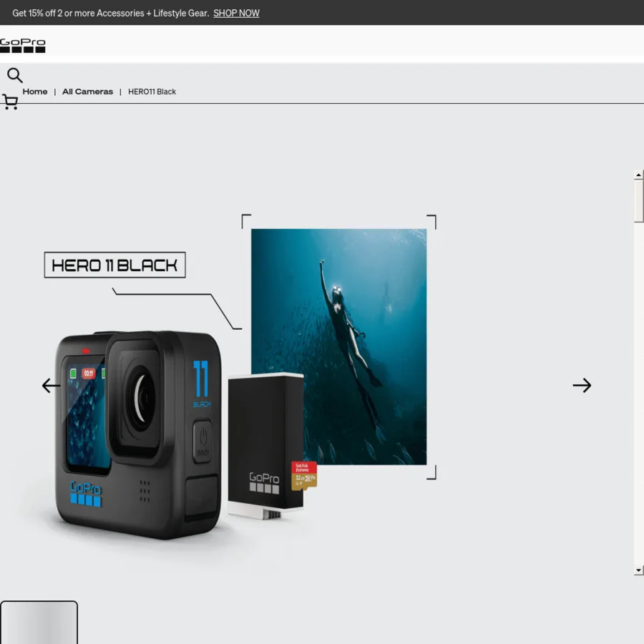
Task: Click the scrollbar down arrow
Action: click(639, 570)
